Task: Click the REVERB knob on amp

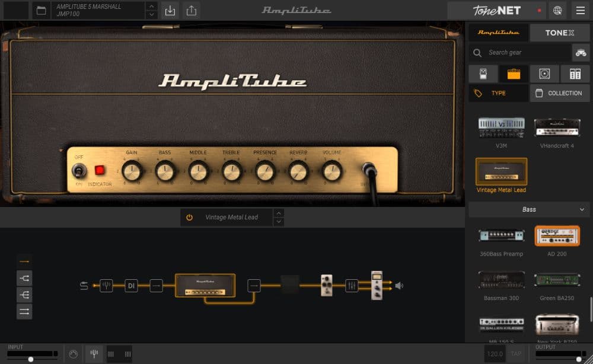Action: pyautogui.click(x=298, y=171)
